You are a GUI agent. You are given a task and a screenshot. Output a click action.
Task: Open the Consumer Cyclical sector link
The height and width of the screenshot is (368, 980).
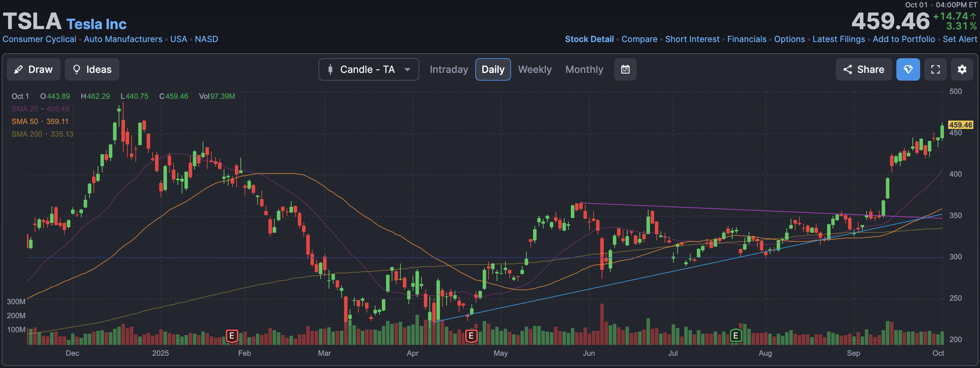point(39,39)
